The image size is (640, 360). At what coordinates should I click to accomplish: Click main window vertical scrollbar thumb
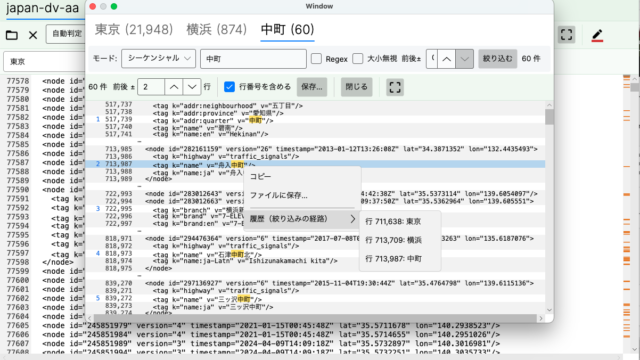click(x=634, y=87)
